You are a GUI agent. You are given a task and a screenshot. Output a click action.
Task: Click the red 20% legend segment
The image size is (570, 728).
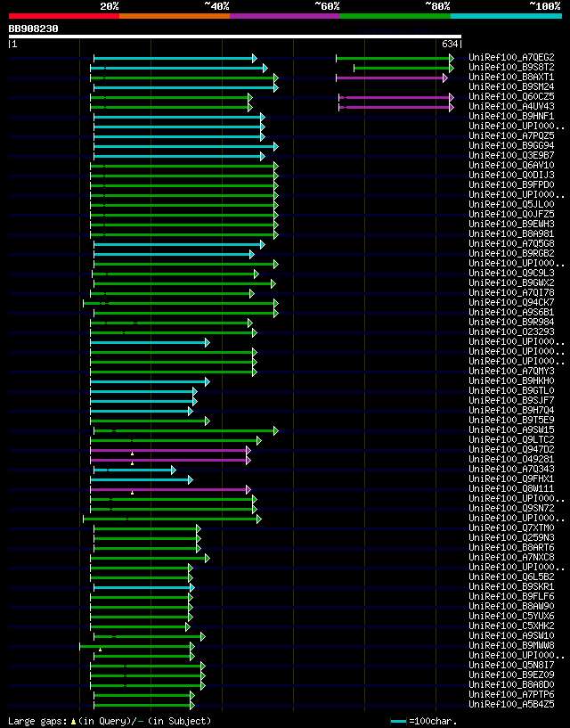[64, 16]
